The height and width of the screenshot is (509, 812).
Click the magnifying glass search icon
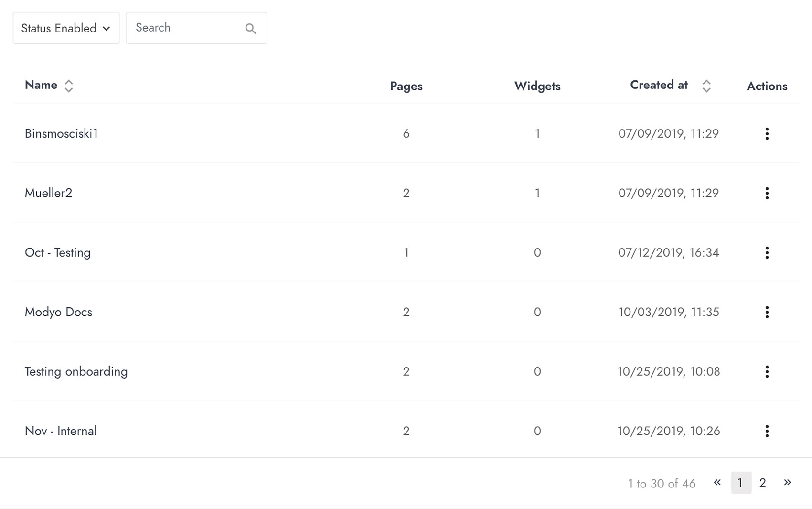(251, 29)
